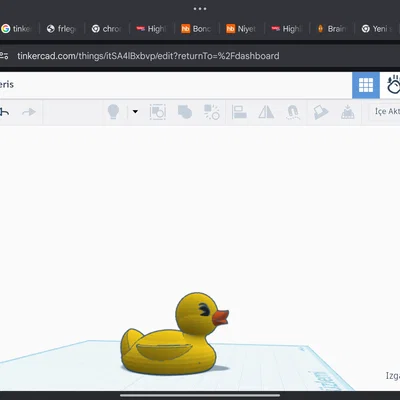The width and height of the screenshot is (400, 400).
Task: Switch to the 'Bonc' browser tab
Action: (x=197, y=29)
